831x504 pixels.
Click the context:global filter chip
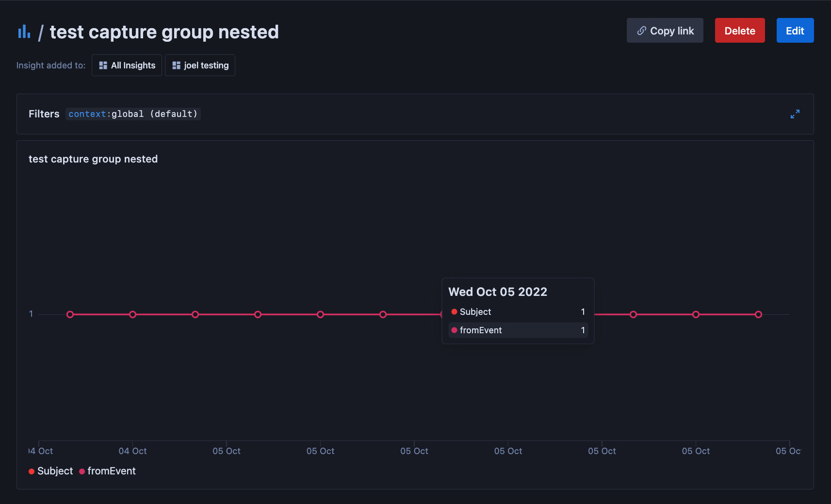tap(133, 114)
